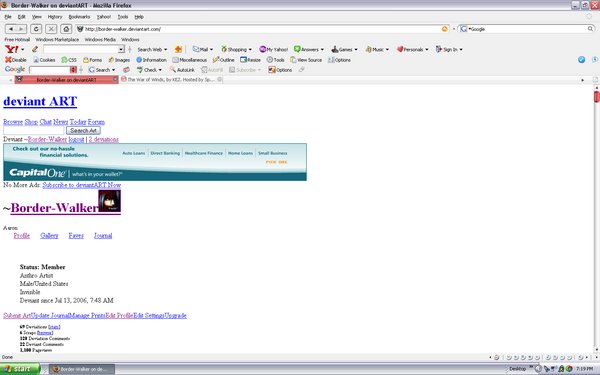Open the Web Developer Information menu
This screenshot has width=600, height=375.
point(152,60)
